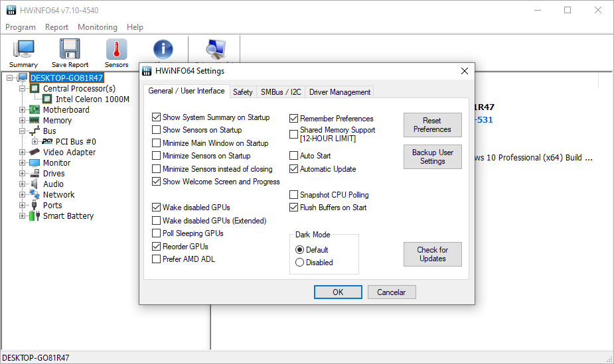Collapse the DESKTOP-GO81R47 root node
Image resolution: width=614 pixels, height=364 pixels.
tap(9, 78)
